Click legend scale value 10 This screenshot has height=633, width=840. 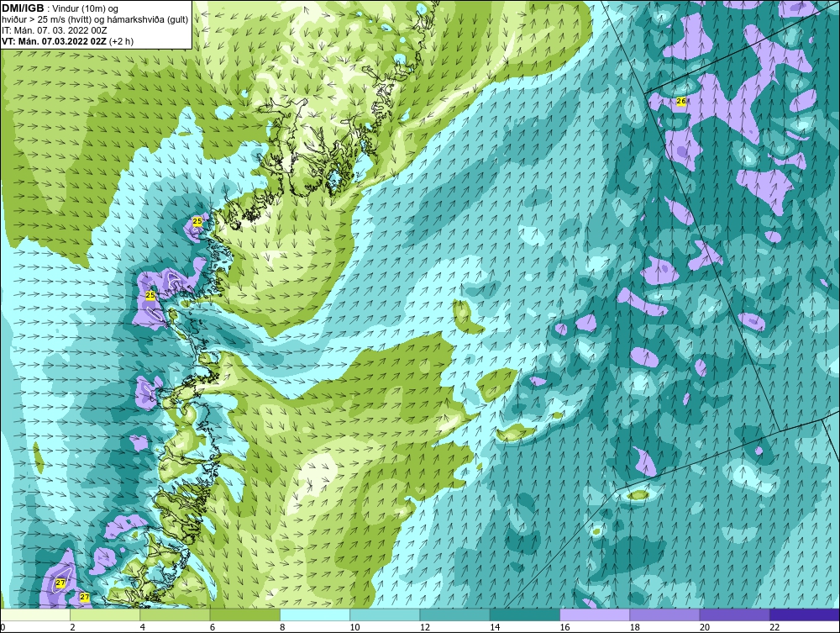pyautogui.click(x=354, y=628)
